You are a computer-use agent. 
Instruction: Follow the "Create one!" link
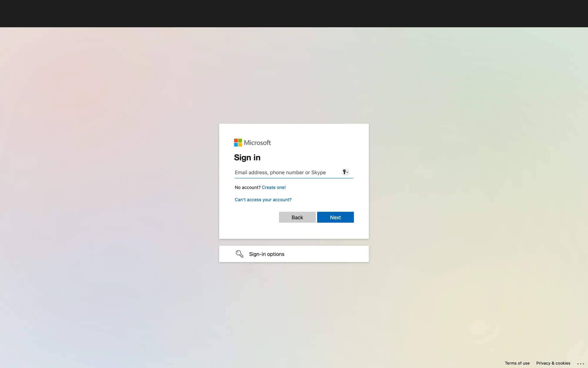273,187
